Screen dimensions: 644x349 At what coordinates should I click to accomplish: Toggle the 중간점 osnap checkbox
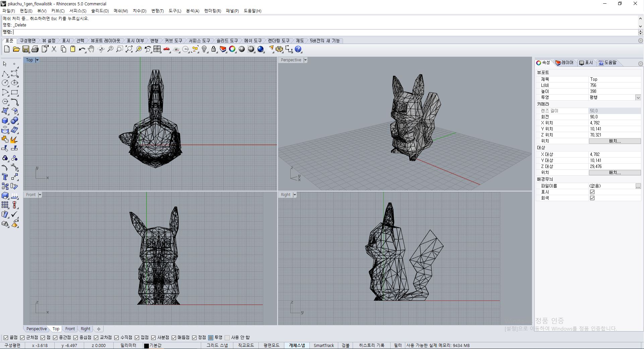55,338
